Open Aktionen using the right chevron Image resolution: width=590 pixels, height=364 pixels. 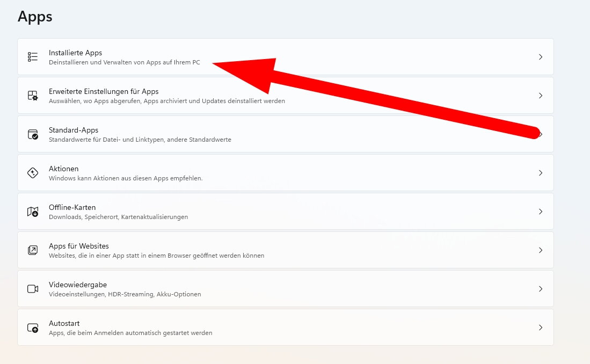click(541, 173)
